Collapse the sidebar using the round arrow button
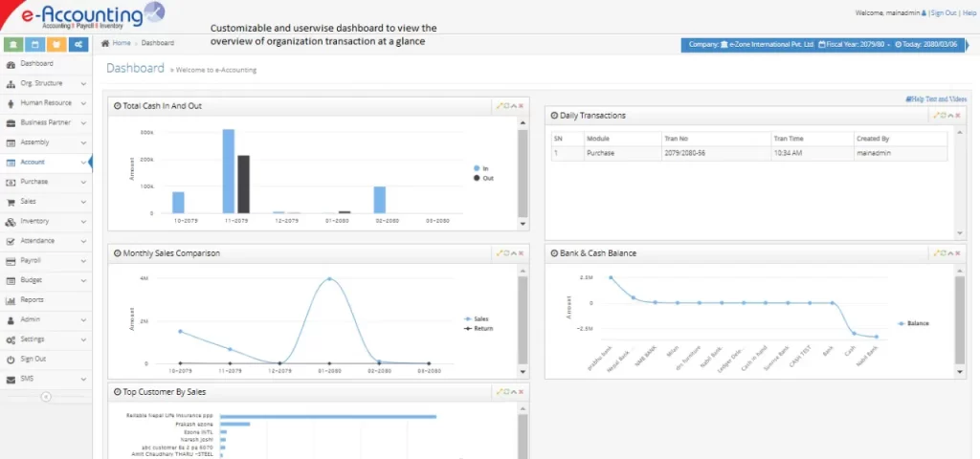Viewport: 980px width, 459px height. pos(46,396)
